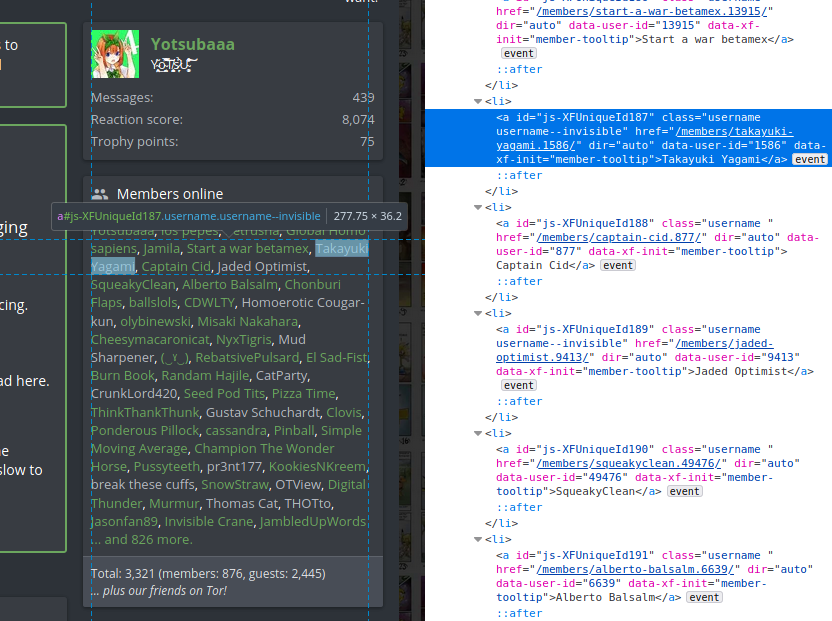Open member Gustav Schuchardt profile

[x=263, y=413]
